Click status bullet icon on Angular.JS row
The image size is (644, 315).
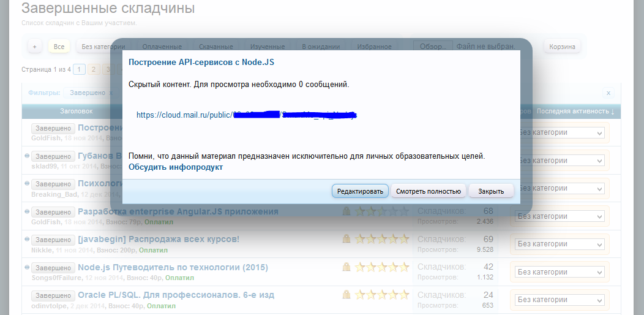coord(27,211)
